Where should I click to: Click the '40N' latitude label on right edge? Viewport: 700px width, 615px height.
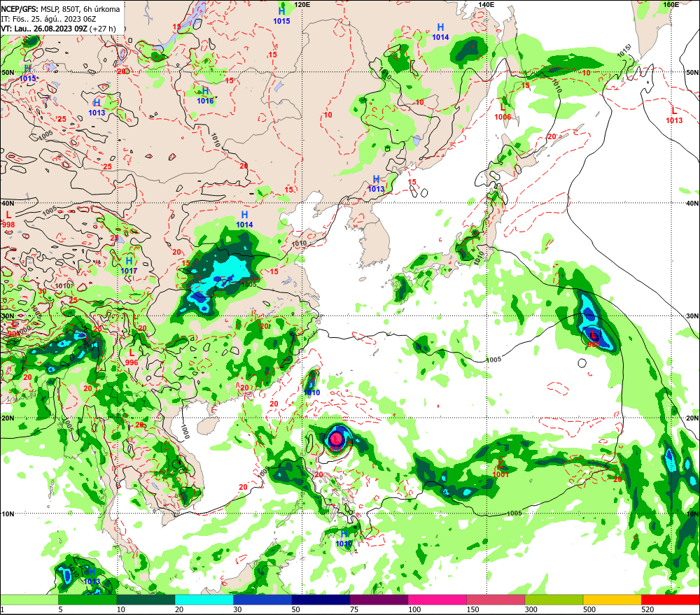coord(692,203)
